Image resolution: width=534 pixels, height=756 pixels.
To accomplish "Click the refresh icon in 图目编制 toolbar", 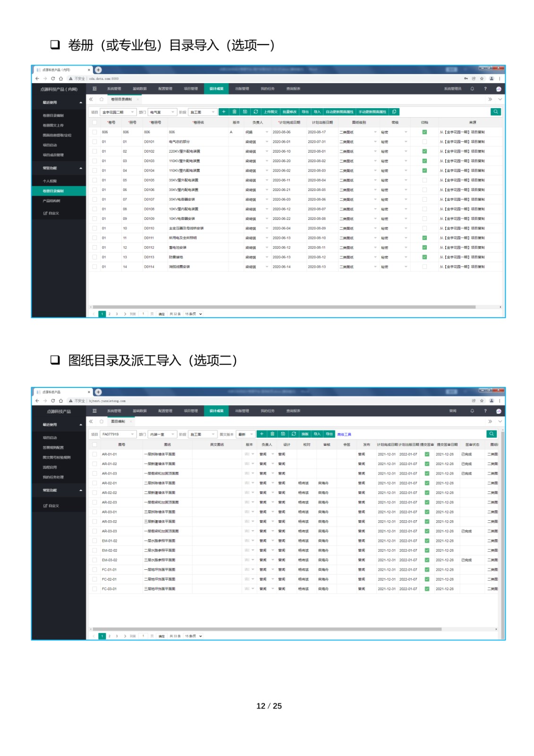I will 294,434.
